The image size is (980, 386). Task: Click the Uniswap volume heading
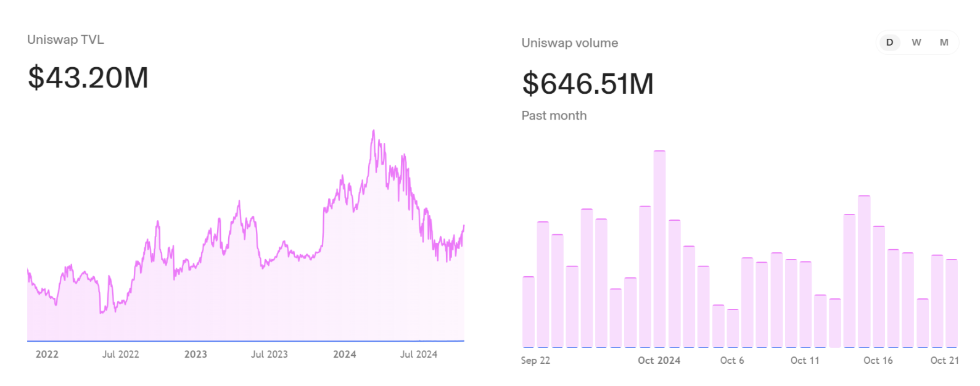coord(570,43)
